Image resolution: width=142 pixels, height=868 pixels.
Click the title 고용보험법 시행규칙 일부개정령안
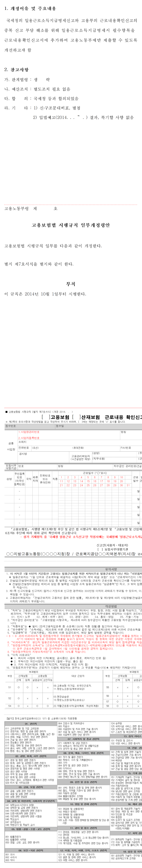click(x=71, y=225)
